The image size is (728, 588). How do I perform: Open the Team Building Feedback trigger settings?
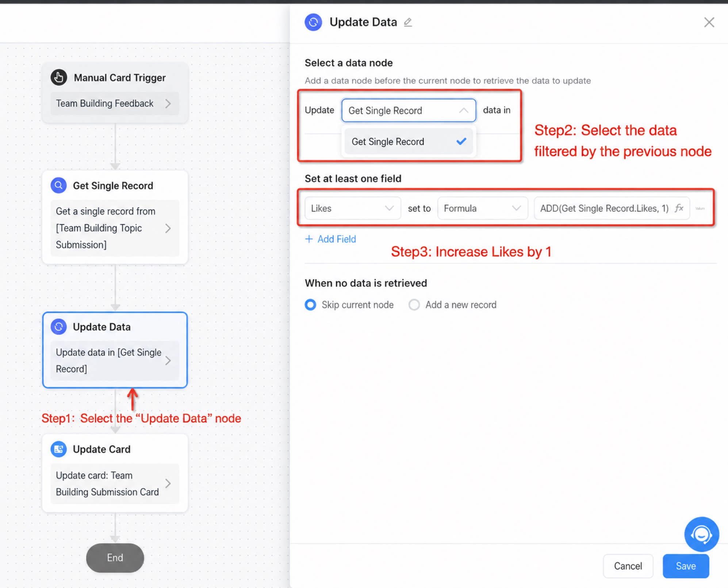coord(115,103)
